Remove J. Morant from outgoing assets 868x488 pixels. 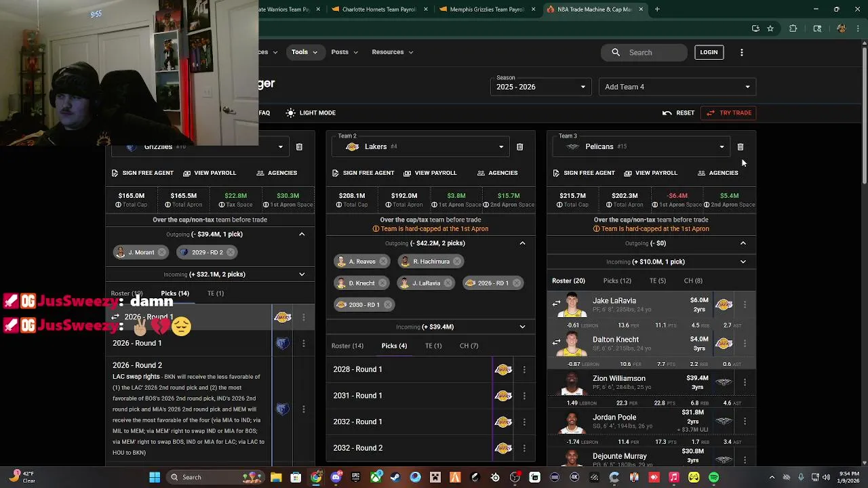(161, 252)
